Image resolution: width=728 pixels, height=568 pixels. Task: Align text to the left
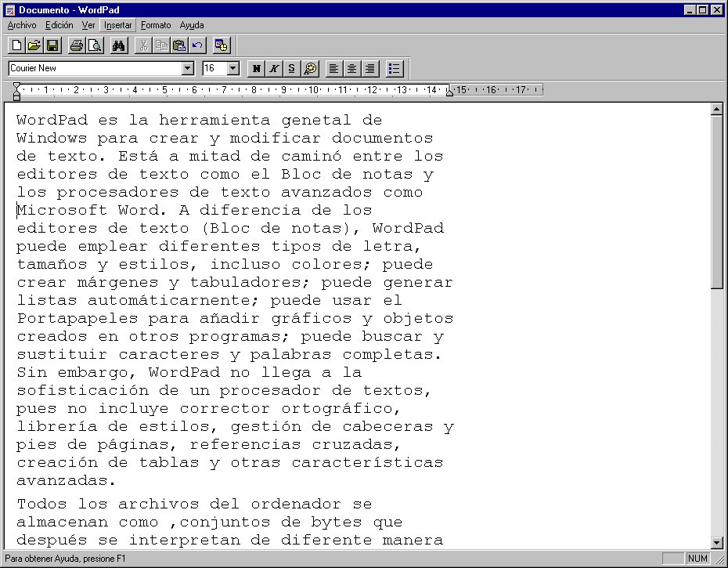pos(333,69)
